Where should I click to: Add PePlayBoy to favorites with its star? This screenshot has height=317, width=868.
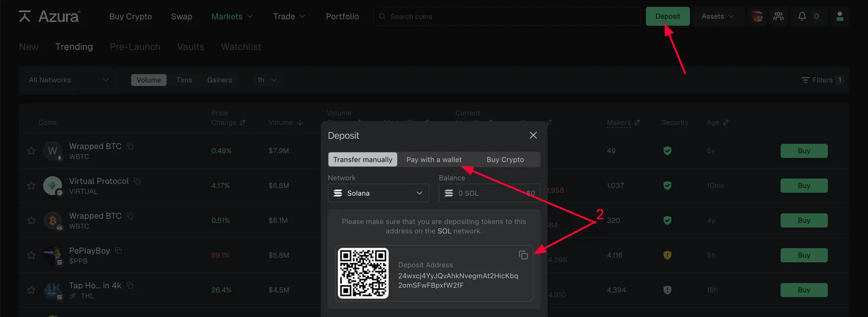click(31, 255)
